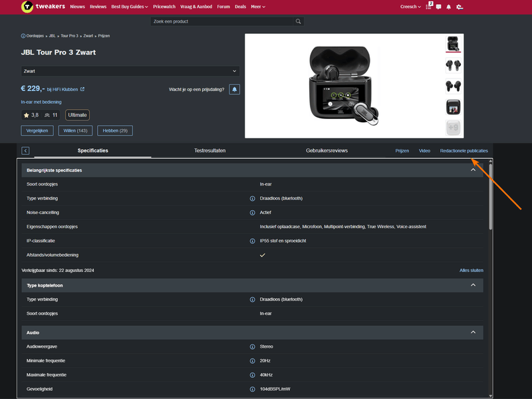532x399 pixels.
Task: Click the Zwart breadcrumb
Action: [x=88, y=36]
